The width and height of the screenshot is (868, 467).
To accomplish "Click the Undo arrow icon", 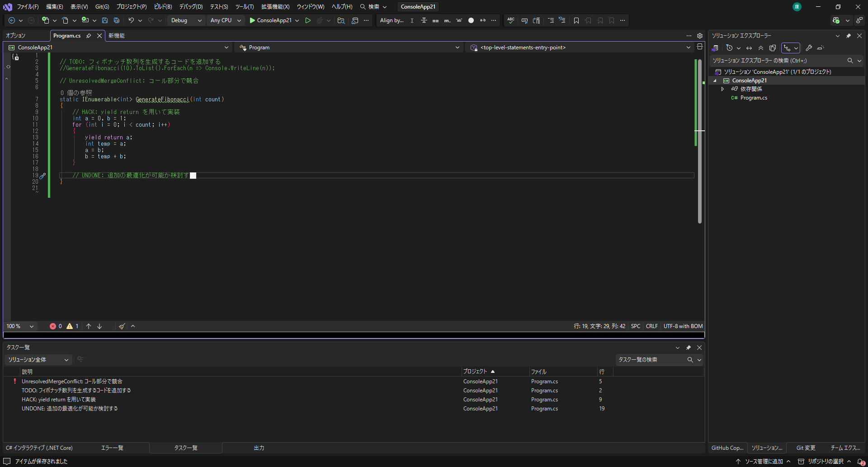I will point(131,20).
